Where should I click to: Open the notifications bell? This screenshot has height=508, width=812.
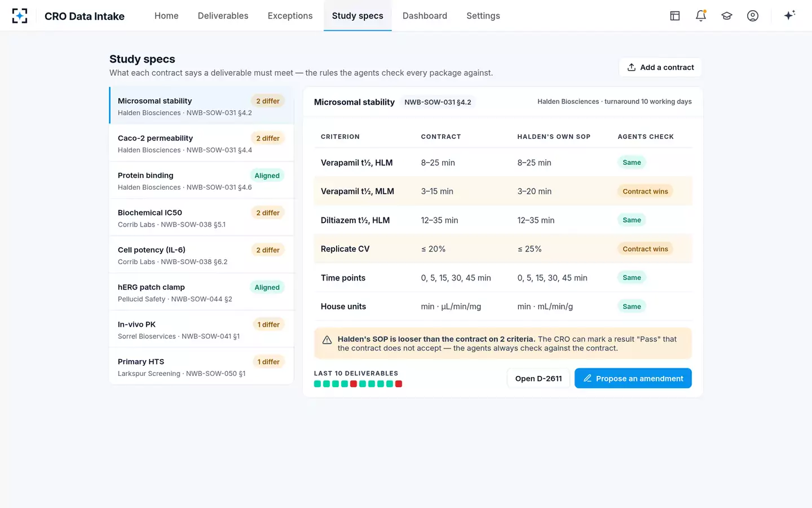[701, 16]
